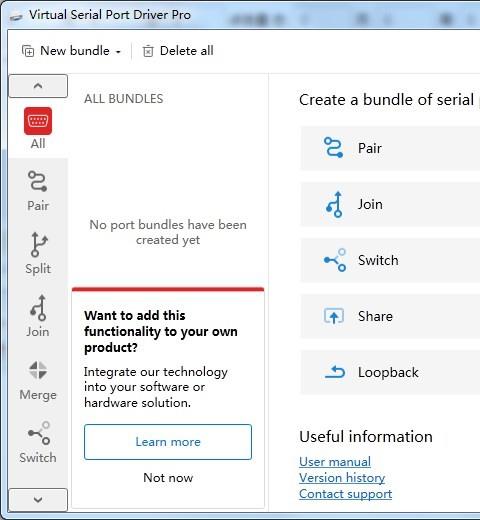Expand the New bundle dropdown arrow
The width and height of the screenshot is (480, 520).
(x=118, y=52)
